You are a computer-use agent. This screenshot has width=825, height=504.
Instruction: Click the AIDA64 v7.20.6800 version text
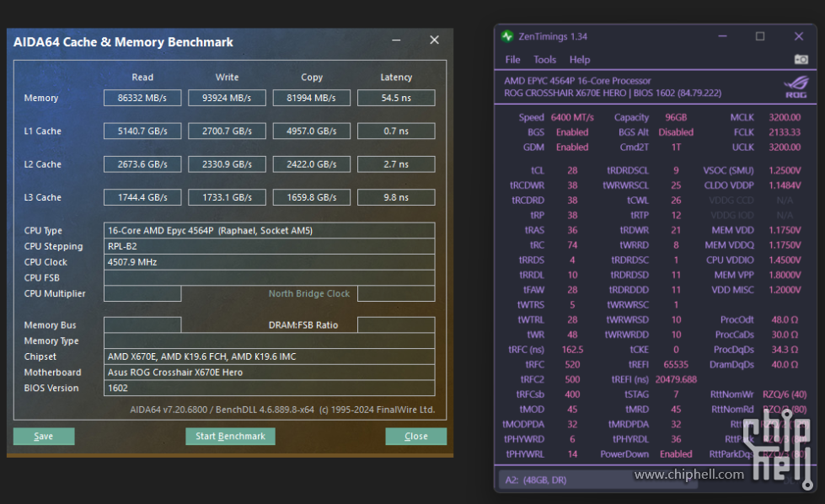(x=282, y=410)
